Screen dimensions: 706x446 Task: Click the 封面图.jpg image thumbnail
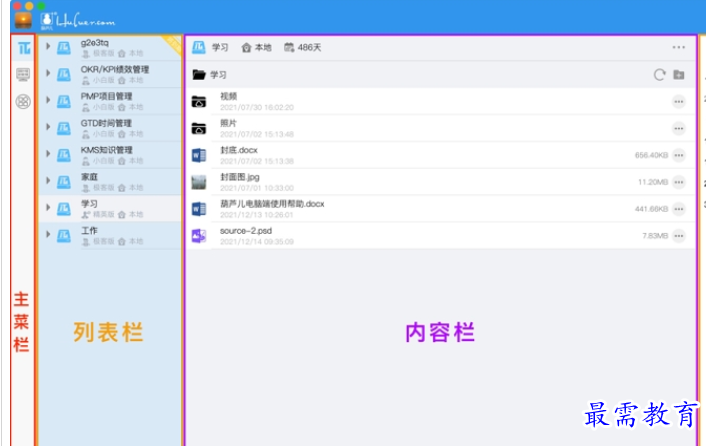pos(199,182)
